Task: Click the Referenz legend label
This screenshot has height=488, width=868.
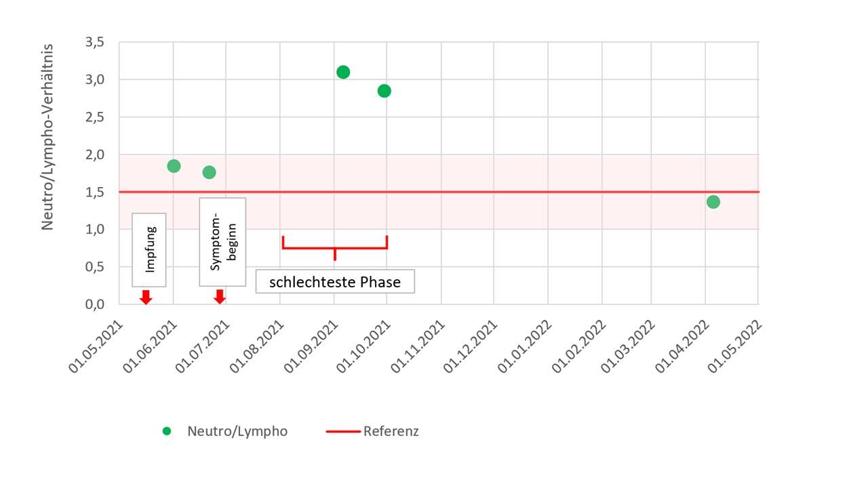Action: pos(391,431)
